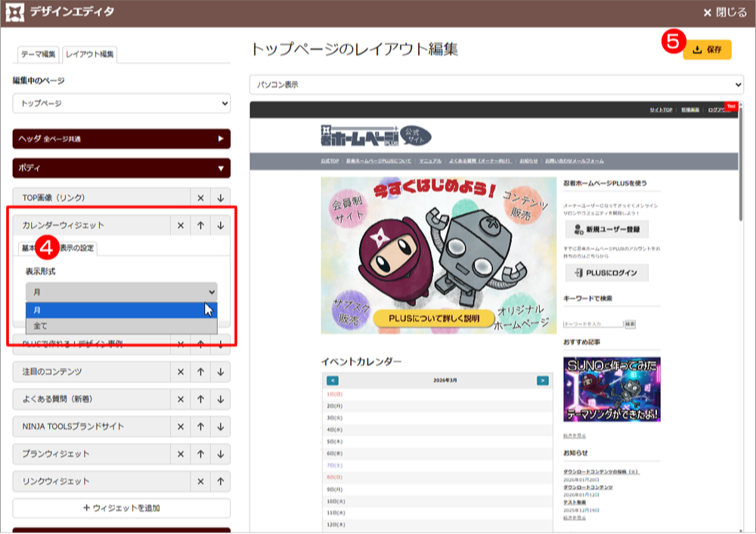Move NINJA TOOLSブランドサイト widget up
Screen dimensions: 756x534
pos(200,427)
